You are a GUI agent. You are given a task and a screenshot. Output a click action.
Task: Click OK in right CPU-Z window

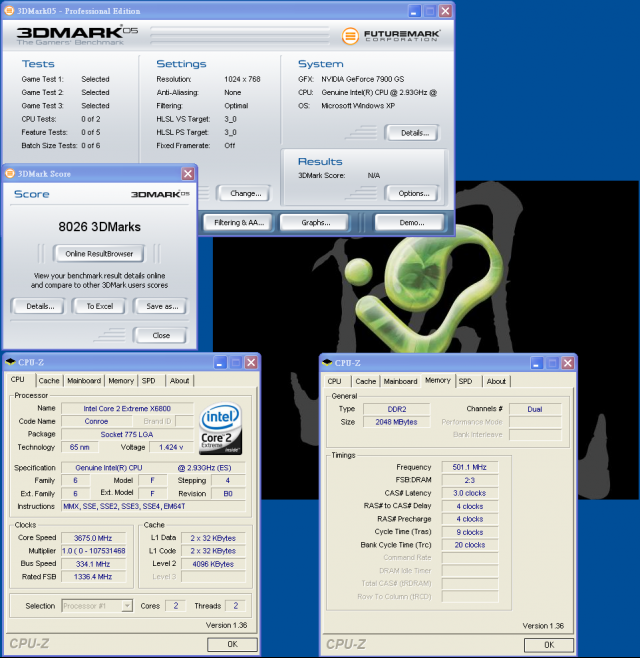(549, 645)
